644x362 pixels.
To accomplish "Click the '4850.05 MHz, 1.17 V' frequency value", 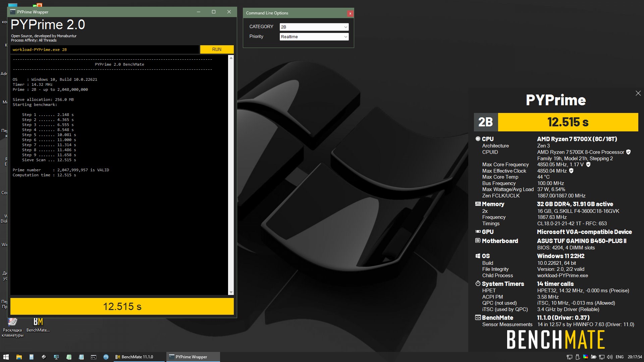I will [x=560, y=165].
